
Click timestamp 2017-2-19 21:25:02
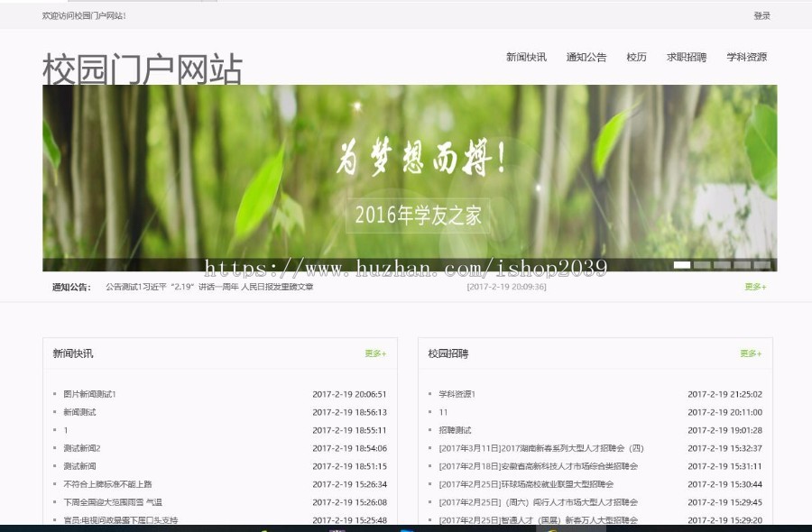pyautogui.click(x=725, y=394)
